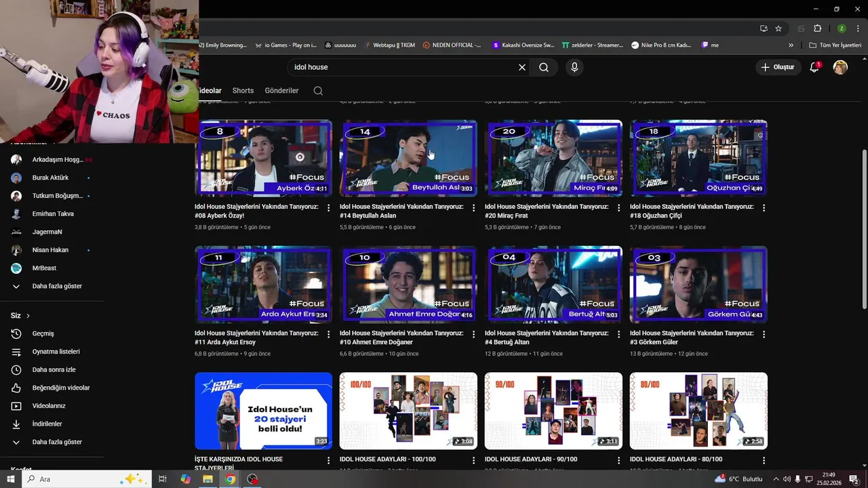Screen dimensions: 868x488
Task: Open the 6°C Bulutlu weather widget
Action: pyautogui.click(x=739, y=479)
